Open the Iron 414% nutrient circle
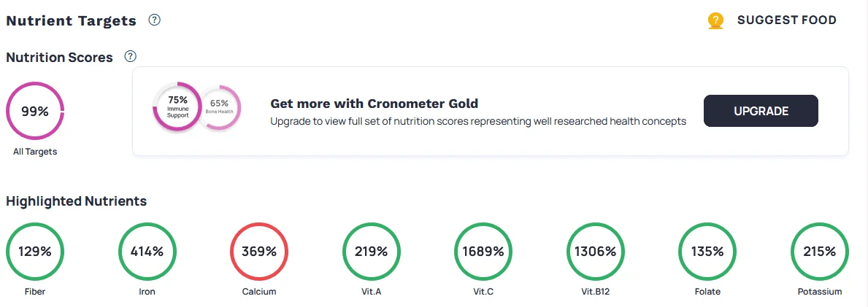868x307 pixels. point(147,251)
